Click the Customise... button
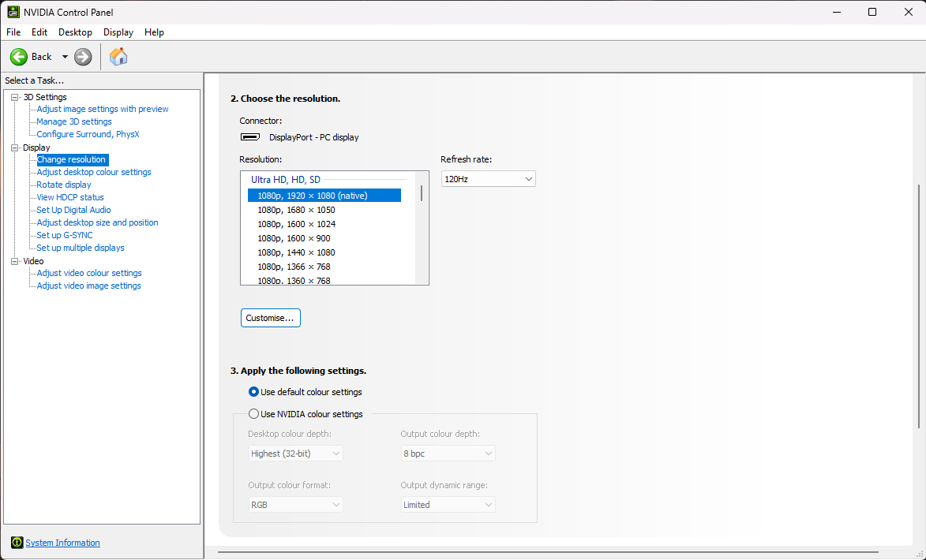Viewport: 926px width, 560px height. tap(271, 318)
